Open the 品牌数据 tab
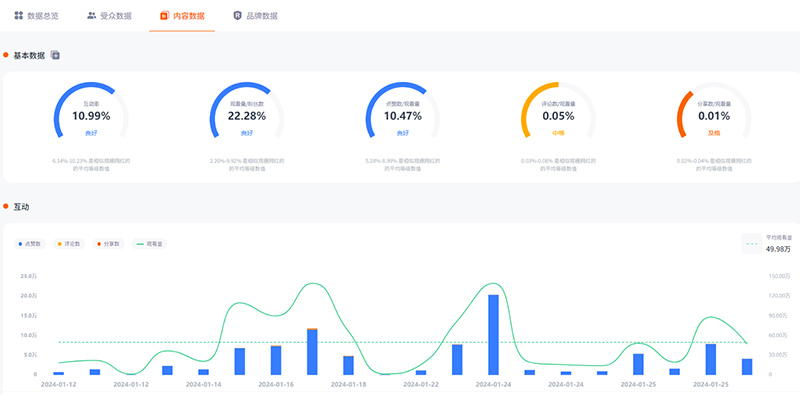The width and height of the screenshot is (800, 395). (x=255, y=16)
